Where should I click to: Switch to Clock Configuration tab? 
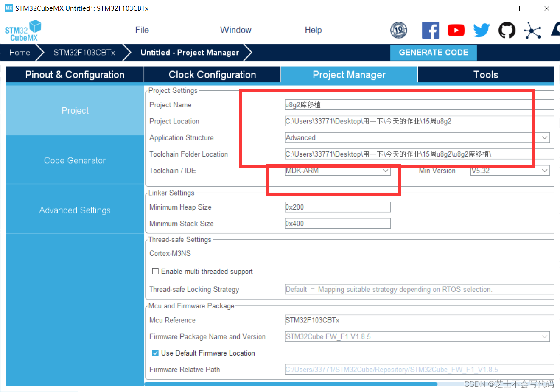tap(212, 75)
